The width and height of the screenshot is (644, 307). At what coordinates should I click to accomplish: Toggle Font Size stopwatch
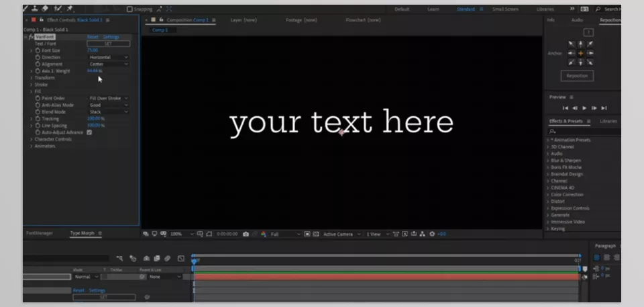pyautogui.click(x=38, y=50)
